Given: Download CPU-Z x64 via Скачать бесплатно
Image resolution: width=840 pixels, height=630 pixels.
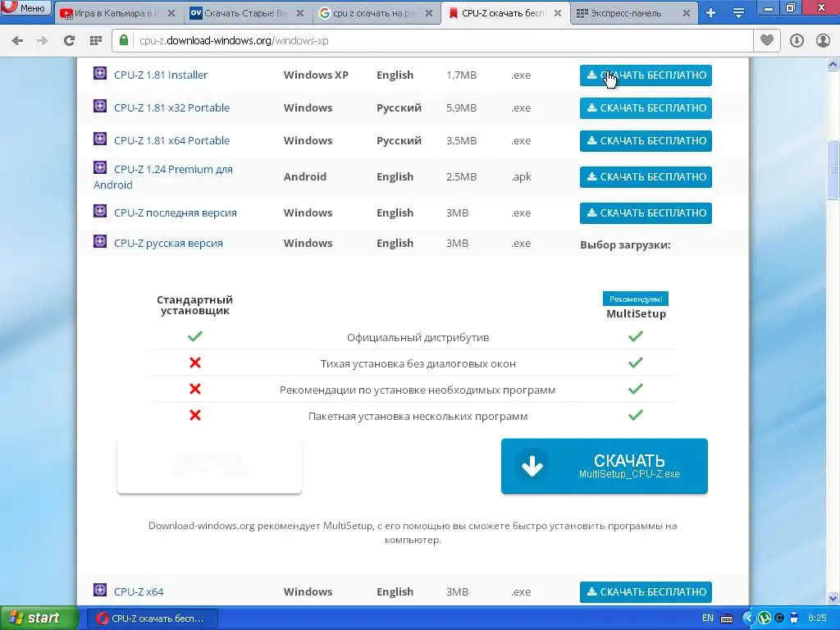Looking at the screenshot, I should tap(646, 592).
